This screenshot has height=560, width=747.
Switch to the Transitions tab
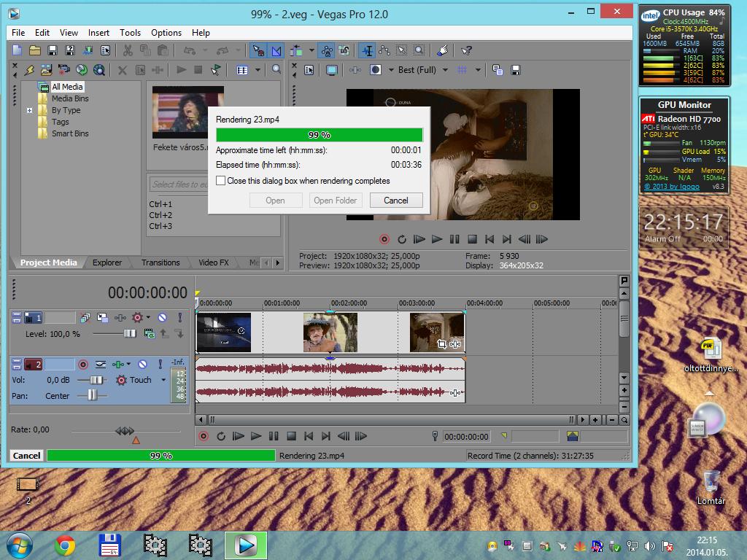[160, 262]
